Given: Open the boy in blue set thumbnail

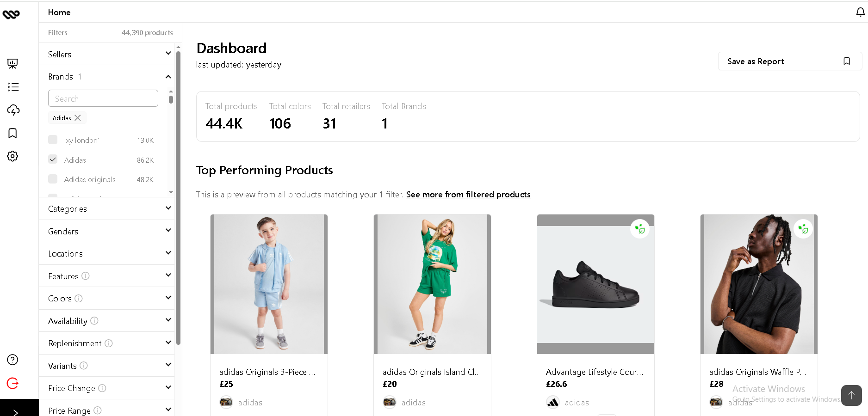Looking at the screenshot, I should coord(269,284).
